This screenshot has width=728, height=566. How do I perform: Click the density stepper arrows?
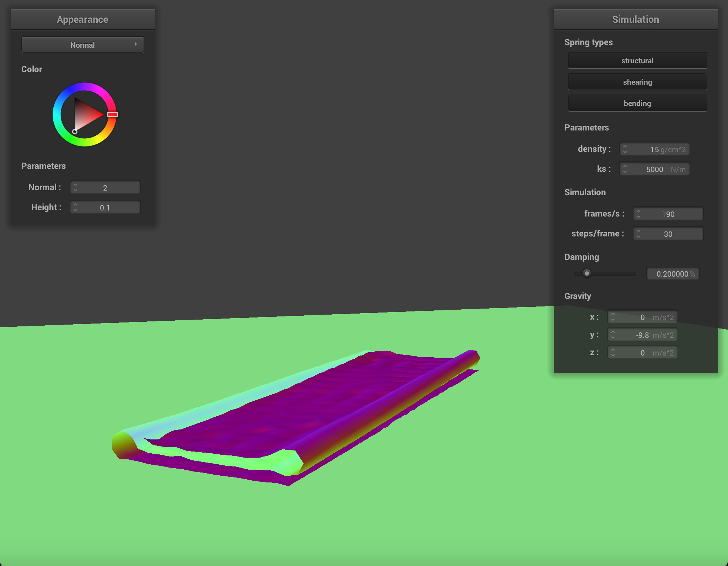tap(625, 149)
